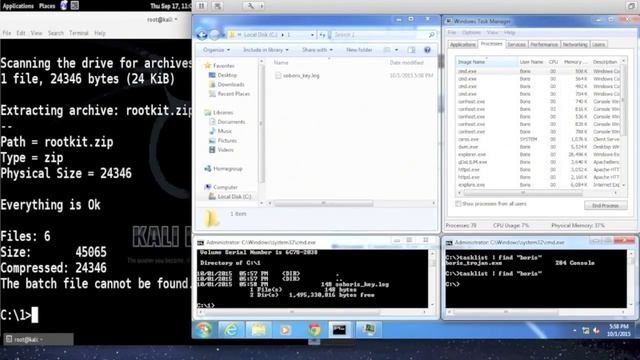
Task: Toggle the preview pane icon in Explorer
Action: (411, 50)
